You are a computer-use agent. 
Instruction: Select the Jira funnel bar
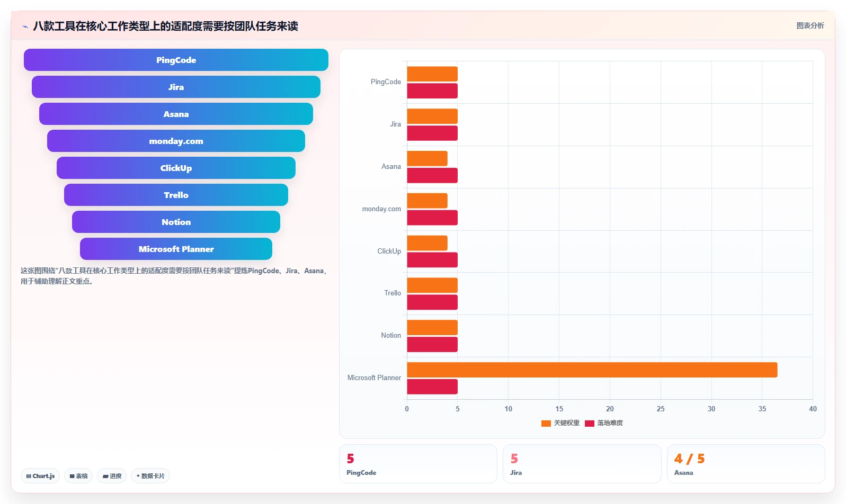click(176, 87)
